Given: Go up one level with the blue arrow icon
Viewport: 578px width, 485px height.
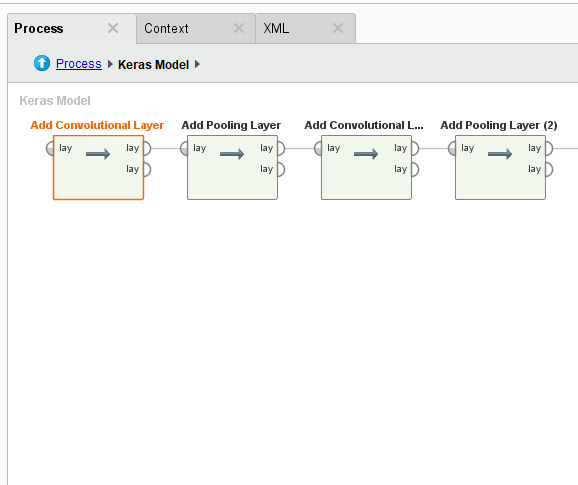Looking at the screenshot, I should click(42, 63).
